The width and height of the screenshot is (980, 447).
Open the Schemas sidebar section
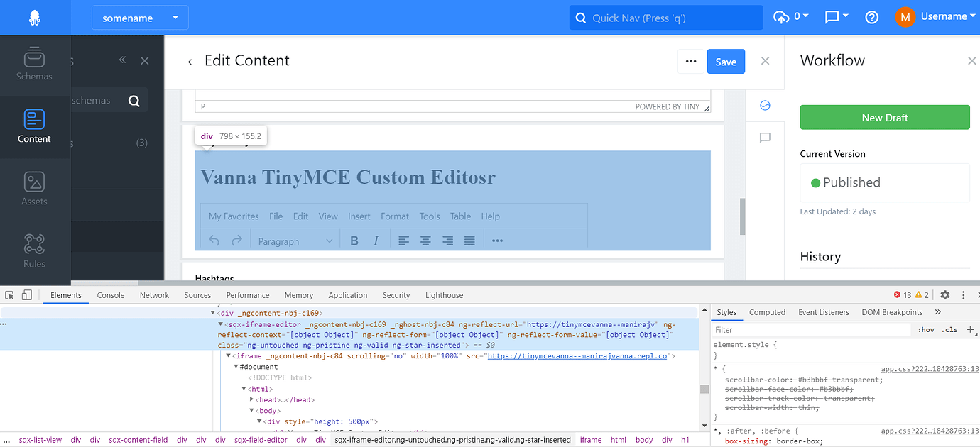pos(35,63)
